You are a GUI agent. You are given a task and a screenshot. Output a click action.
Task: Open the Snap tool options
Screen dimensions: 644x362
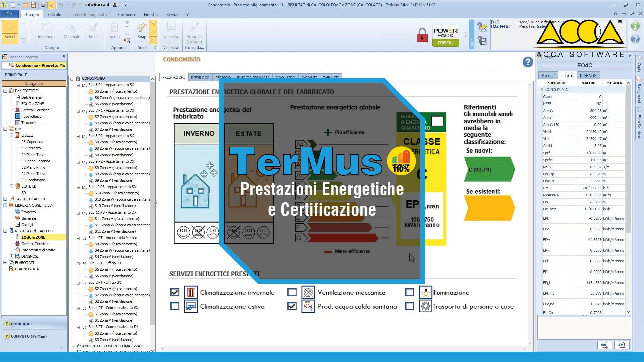point(142,37)
